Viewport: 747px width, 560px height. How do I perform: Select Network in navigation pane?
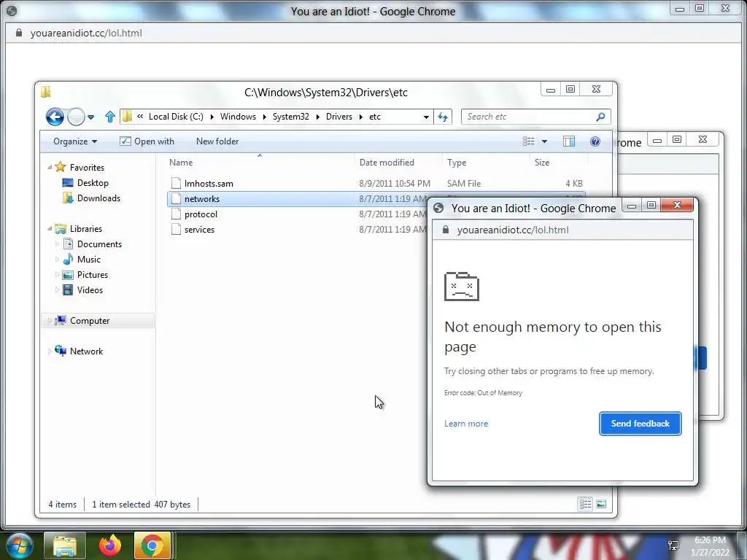(x=86, y=351)
